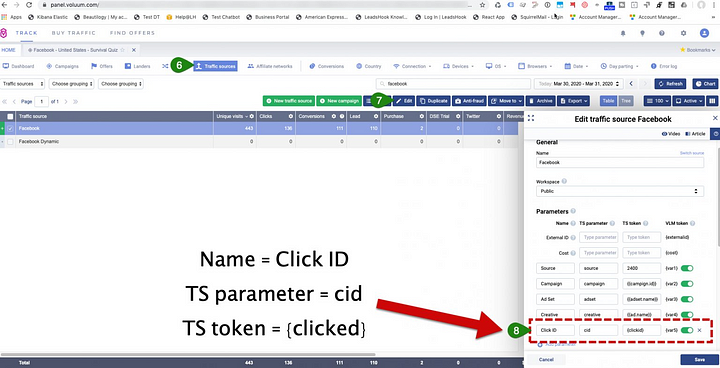Click gear icon on Twitter column header
This screenshot has height=368, width=720.
click(x=499, y=116)
